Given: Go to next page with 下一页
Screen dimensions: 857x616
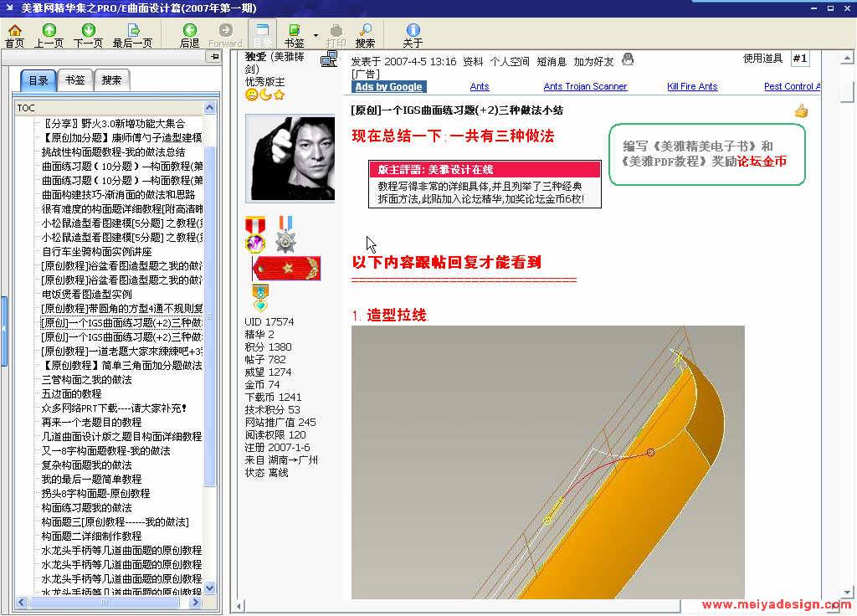Looking at the screenshot, I should pyautogui.click(x=88, y=35).
